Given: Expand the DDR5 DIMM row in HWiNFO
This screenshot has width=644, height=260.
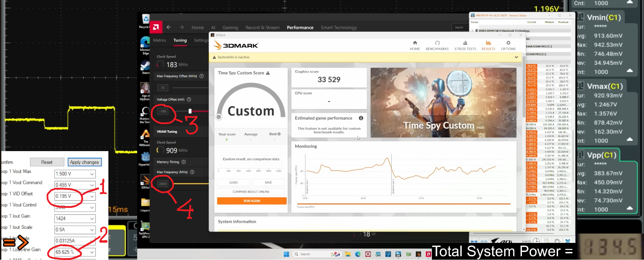Looking at the screenshot, I should click(472, 31).
